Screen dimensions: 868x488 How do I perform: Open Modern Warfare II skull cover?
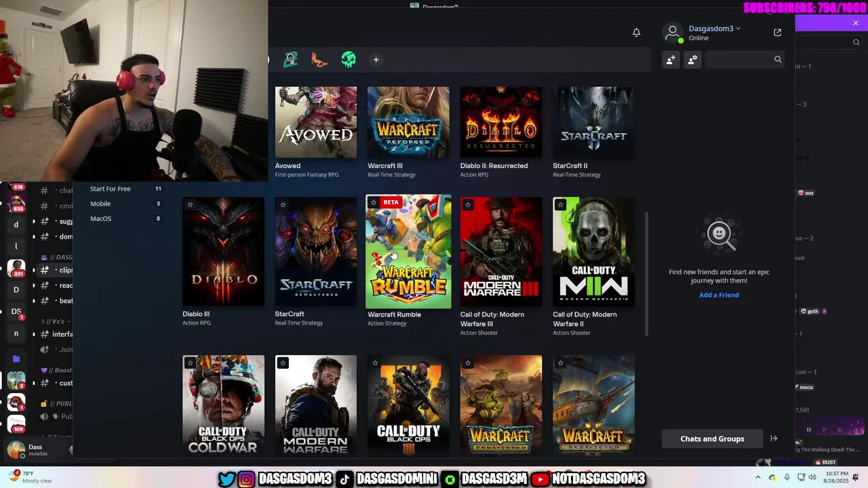[593, 251]
